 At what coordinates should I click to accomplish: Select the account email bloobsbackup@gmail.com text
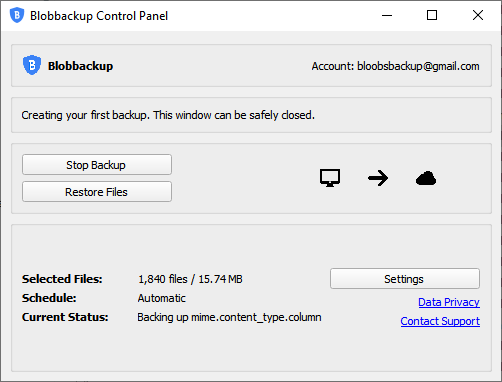[x=418, y=66]
